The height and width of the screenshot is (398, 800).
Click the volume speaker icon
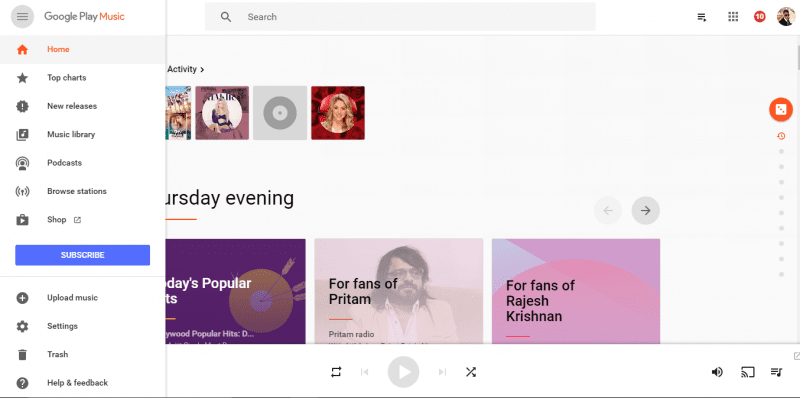point(717,372)
